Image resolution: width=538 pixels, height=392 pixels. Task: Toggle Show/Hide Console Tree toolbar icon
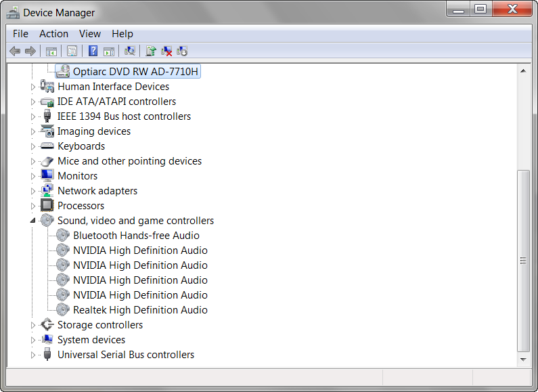point(51,51)
